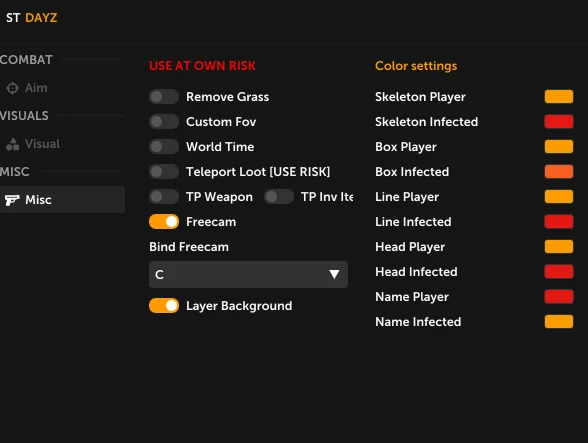Disable the Freecam toggle
Image resolution: width=588 pixels, height=443 pixels.
164,222
